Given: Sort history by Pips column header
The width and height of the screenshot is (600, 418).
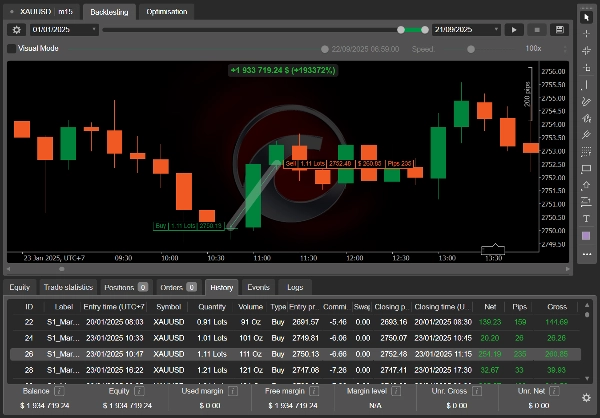Looking at the screenshot, I should tap(519, 307).
